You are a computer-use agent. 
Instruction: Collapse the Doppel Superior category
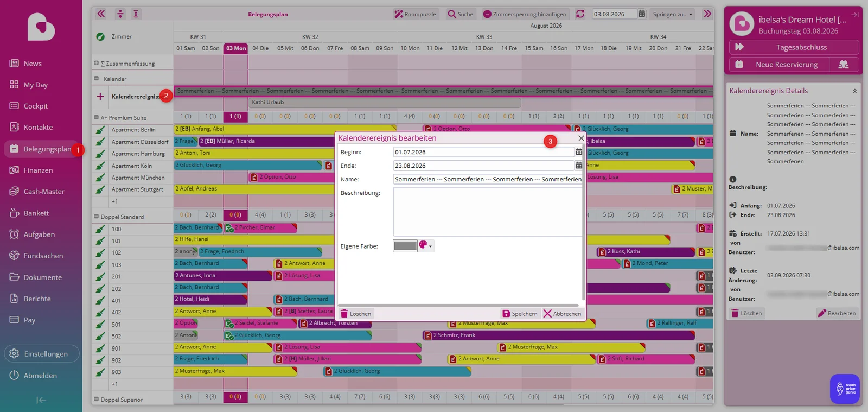click(96, 400)
